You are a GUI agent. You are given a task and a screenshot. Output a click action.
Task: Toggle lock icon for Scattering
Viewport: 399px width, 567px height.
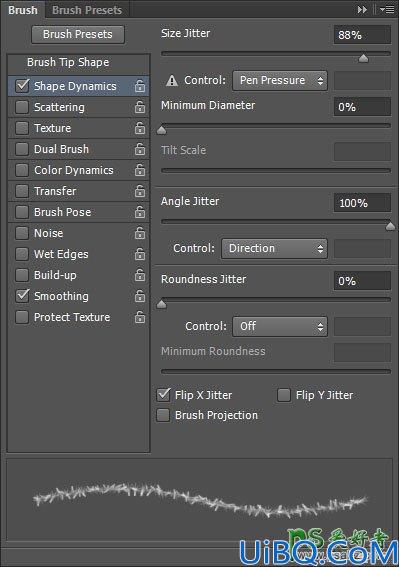(x=140, y=107)
